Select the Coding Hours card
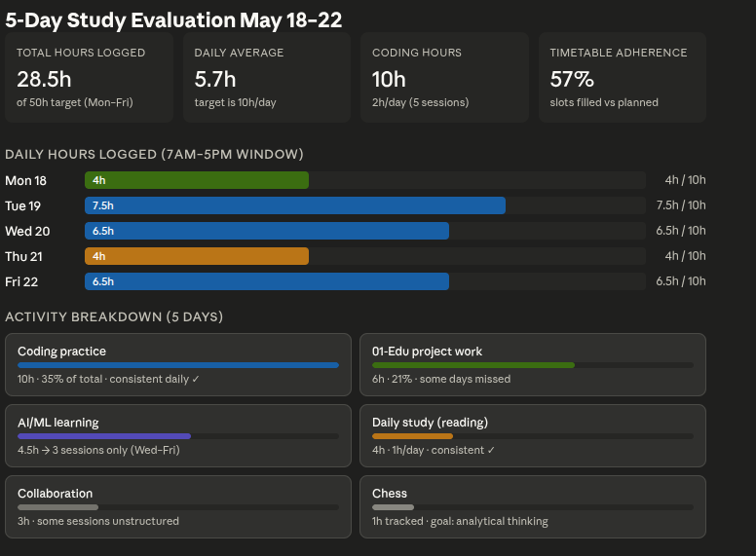 [x=444, y=78]
